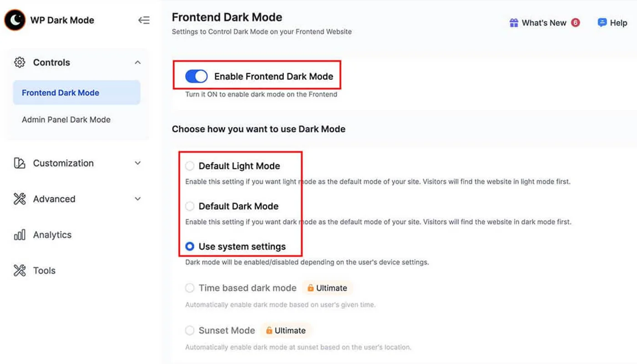Screen dimensions: 637x364
Task: Click the Tools wrench icon
Action: [19, 270]
